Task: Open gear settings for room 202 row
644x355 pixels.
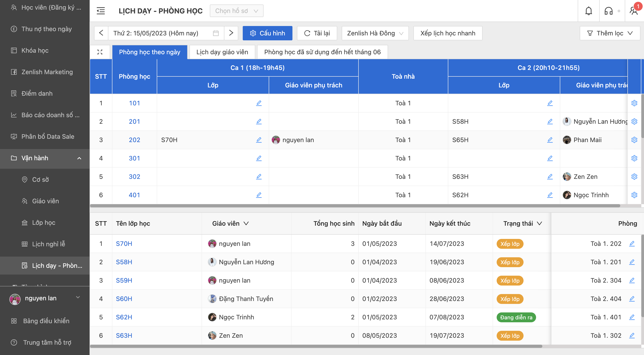Action: tap(634, 140)
